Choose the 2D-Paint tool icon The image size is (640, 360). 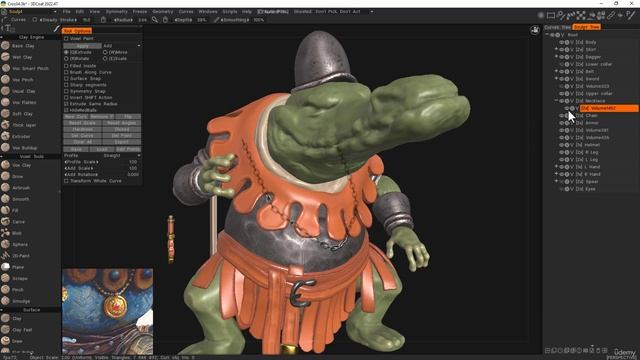5,256
